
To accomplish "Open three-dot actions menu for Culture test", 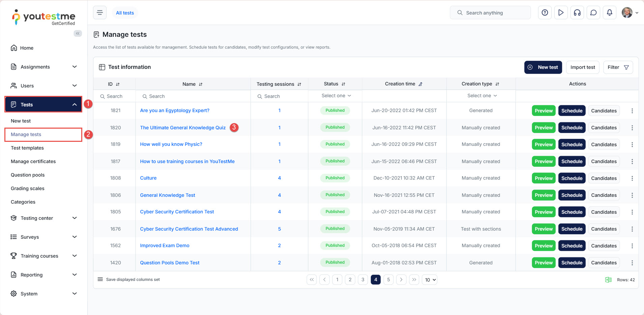I will tap(632, 178).
